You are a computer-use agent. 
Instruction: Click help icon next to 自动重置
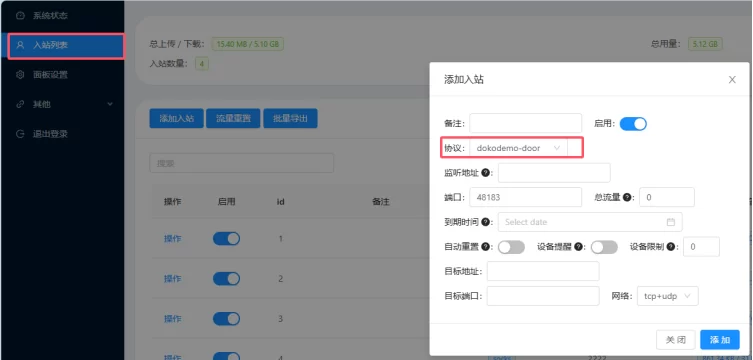[x=485, y=247]
